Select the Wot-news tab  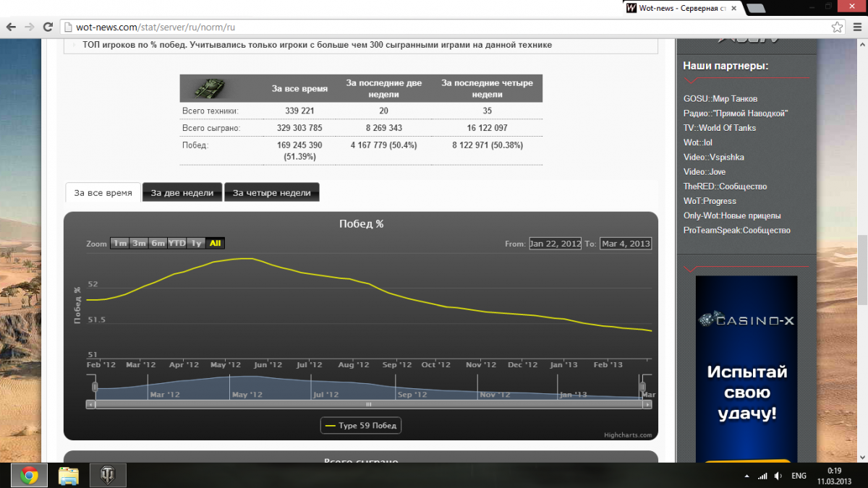(x=681, y=8)
